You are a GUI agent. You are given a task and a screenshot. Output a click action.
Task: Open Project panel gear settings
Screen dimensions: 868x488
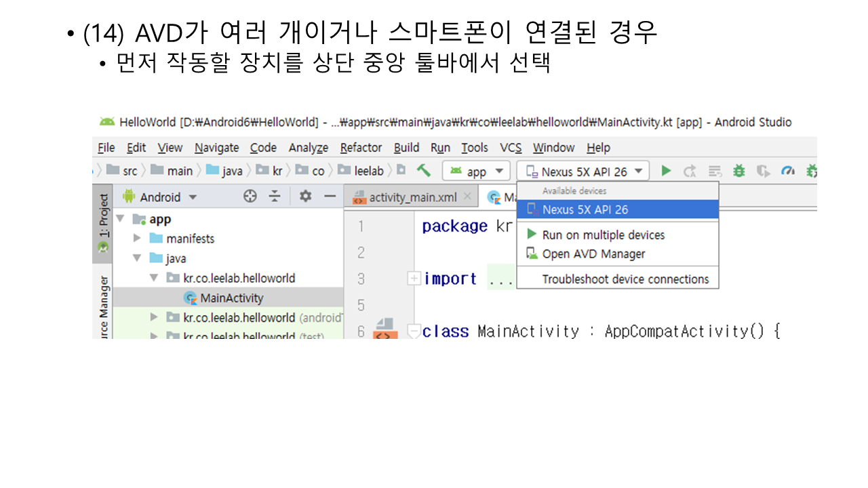pos(305,197)
